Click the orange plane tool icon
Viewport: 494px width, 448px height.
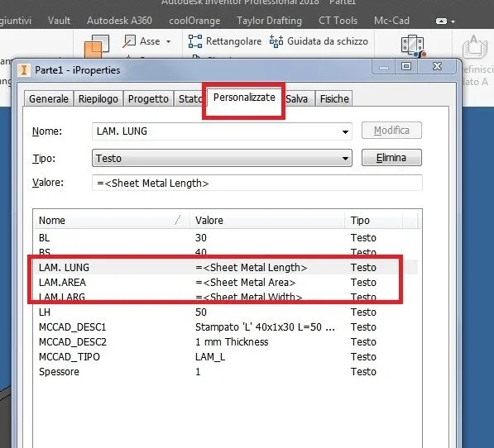click(x=97, y=46)
